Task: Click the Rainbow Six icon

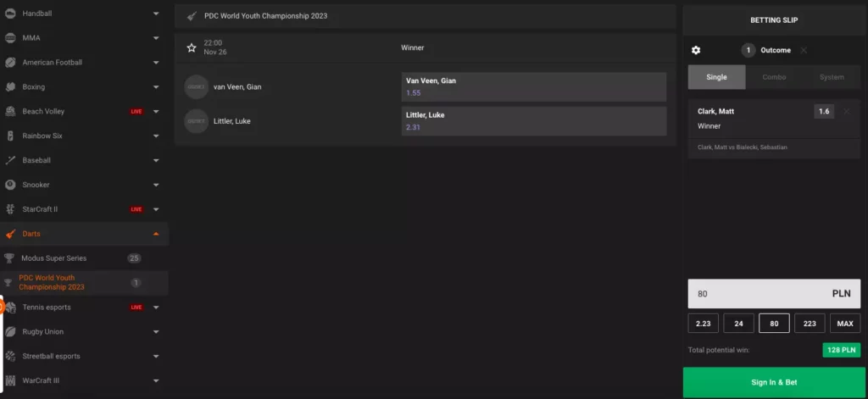Action: (10, 136)
